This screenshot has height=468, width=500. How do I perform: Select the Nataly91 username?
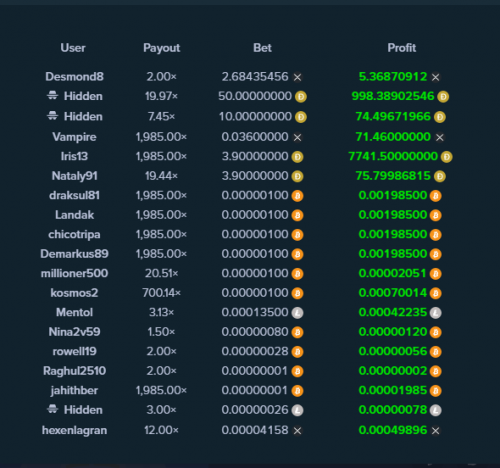(x=74, y=176)
